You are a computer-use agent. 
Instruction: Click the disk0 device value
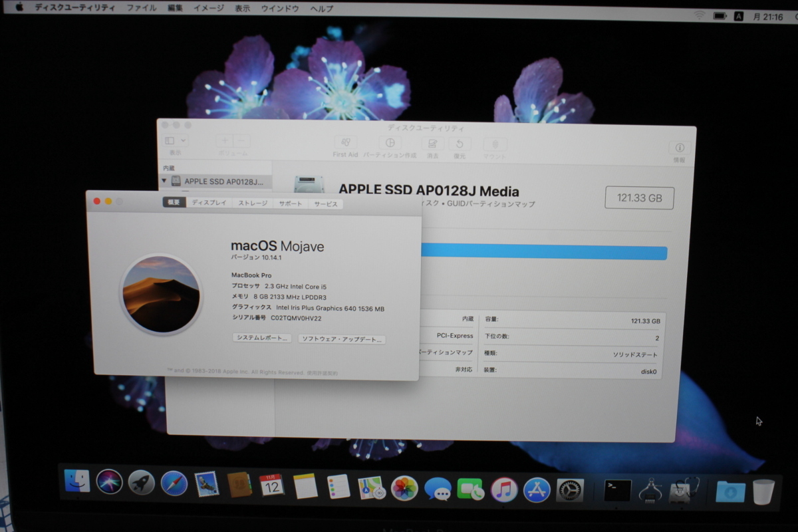pos(648,372)
